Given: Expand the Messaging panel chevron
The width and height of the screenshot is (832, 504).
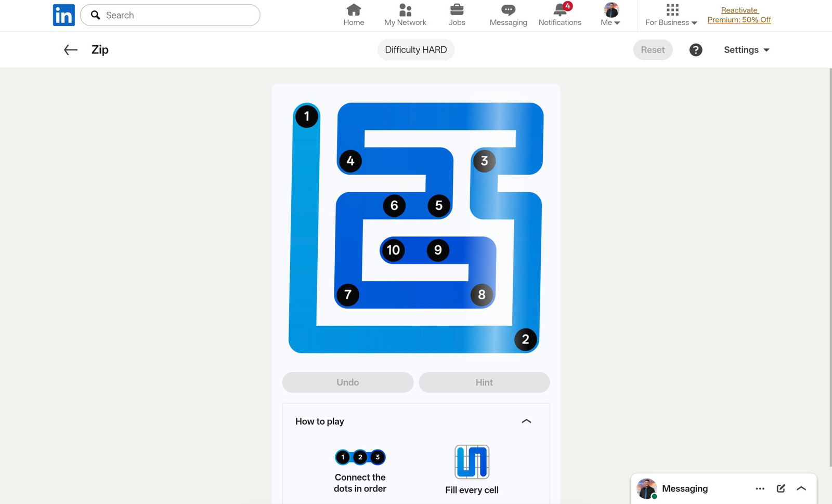Looking at the screenshot, I should pos(801,488).
